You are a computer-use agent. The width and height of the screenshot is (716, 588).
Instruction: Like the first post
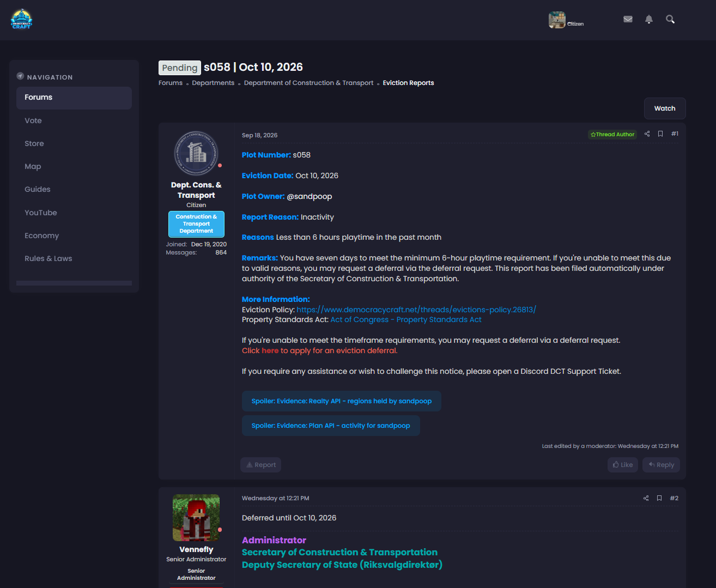[623, 465]
